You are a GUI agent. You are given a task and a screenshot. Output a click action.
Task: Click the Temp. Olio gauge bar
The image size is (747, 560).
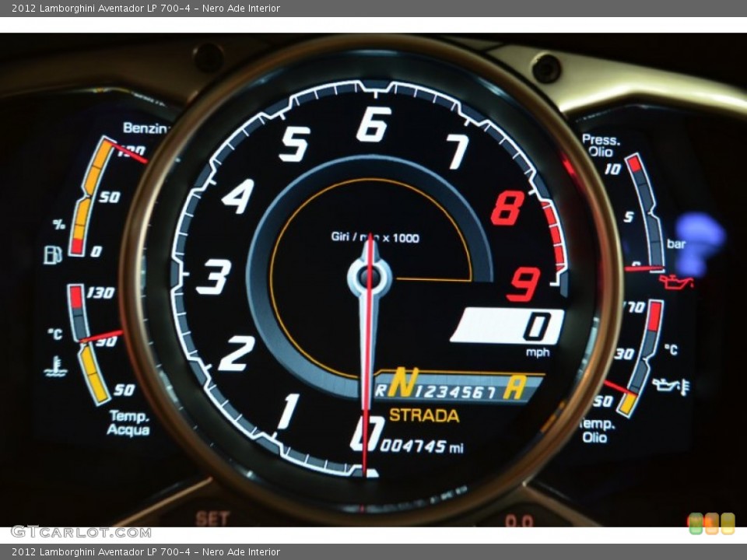point(641,358)
